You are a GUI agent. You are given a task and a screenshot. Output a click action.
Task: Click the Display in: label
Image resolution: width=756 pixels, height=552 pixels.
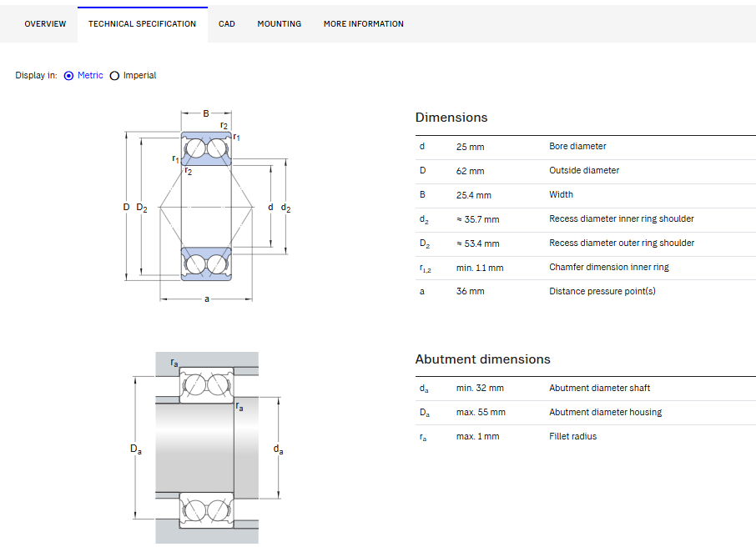pos(36,75)
